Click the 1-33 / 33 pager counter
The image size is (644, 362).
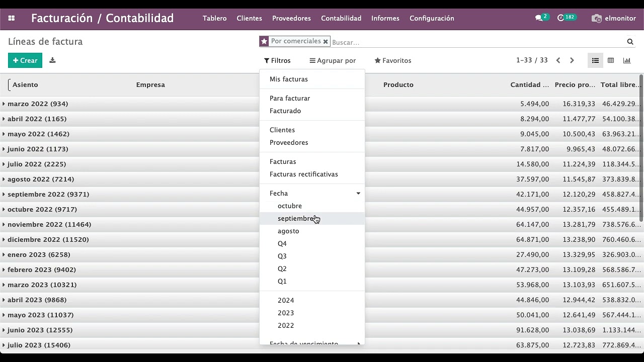point(532,60)
